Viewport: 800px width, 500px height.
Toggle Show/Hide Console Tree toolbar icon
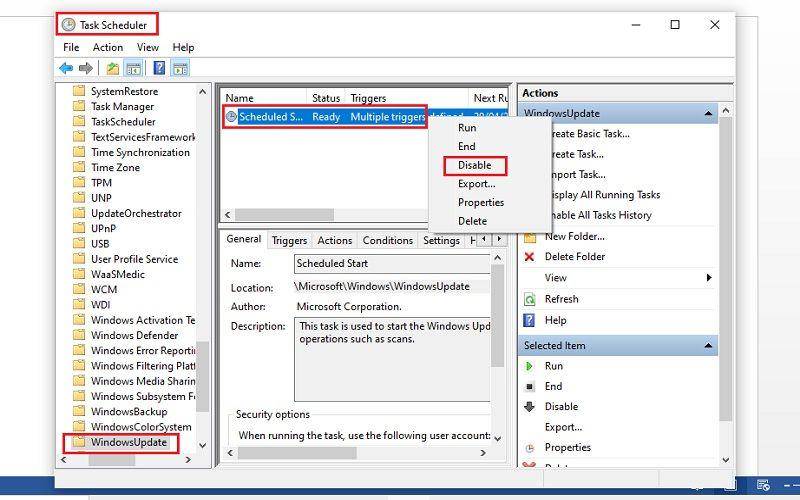click(x=133, y=68)
